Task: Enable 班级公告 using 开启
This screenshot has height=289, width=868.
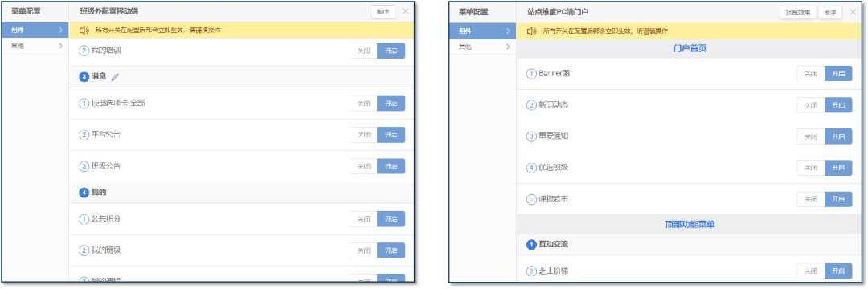Action: [x=391, y=166]
